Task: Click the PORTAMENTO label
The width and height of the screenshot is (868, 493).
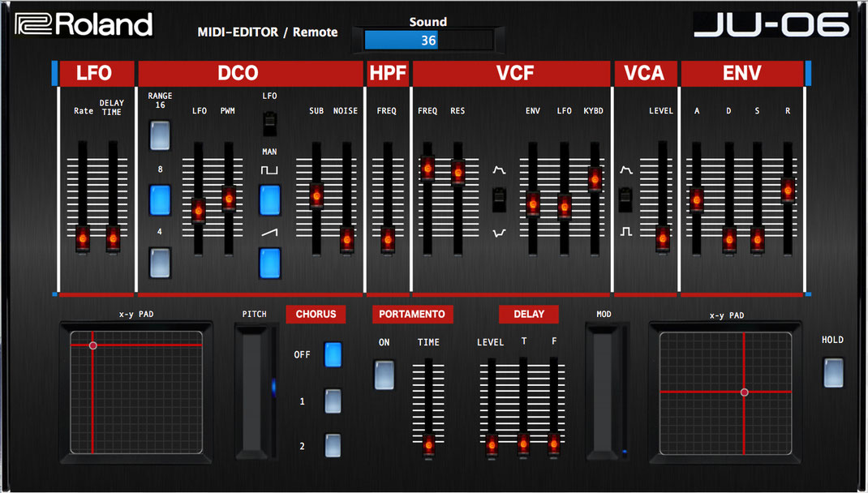Action: pyautogui.click(x=412, y=315)
